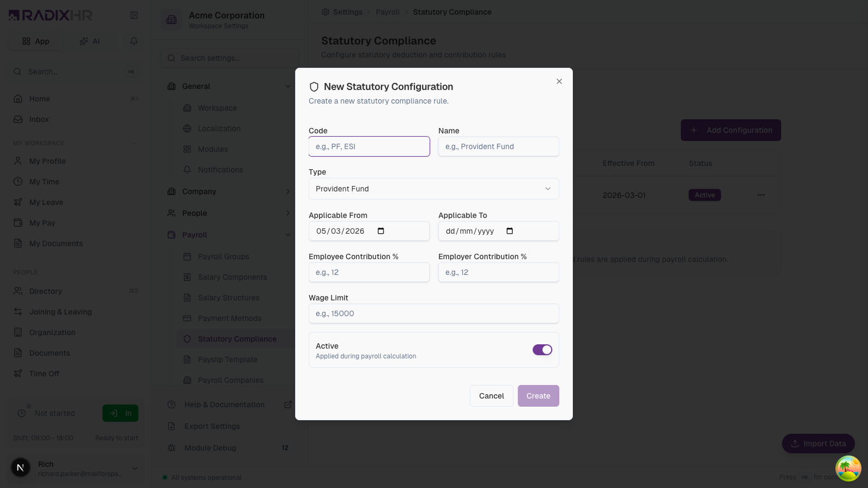
Task: Open the Applicable From calendar picker icon
Action: click(x=381, y=231)
